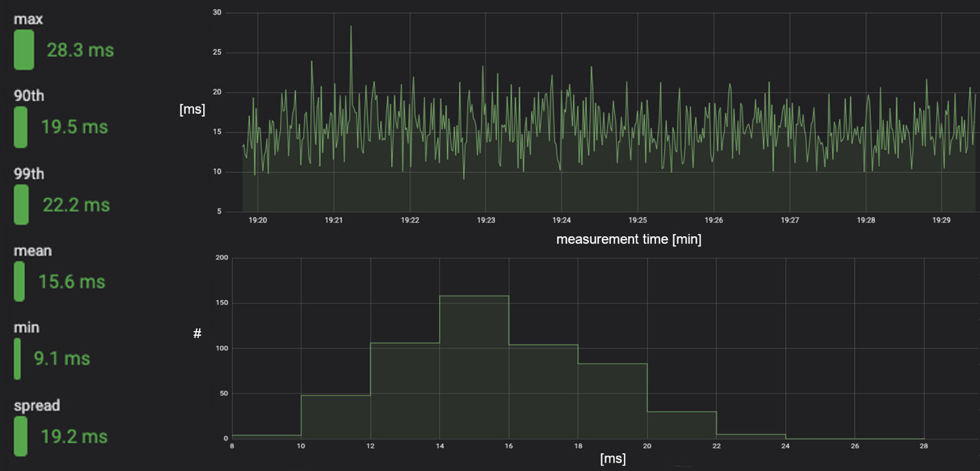Click the latency spike peak near 19:21

(x=351, y=27)
